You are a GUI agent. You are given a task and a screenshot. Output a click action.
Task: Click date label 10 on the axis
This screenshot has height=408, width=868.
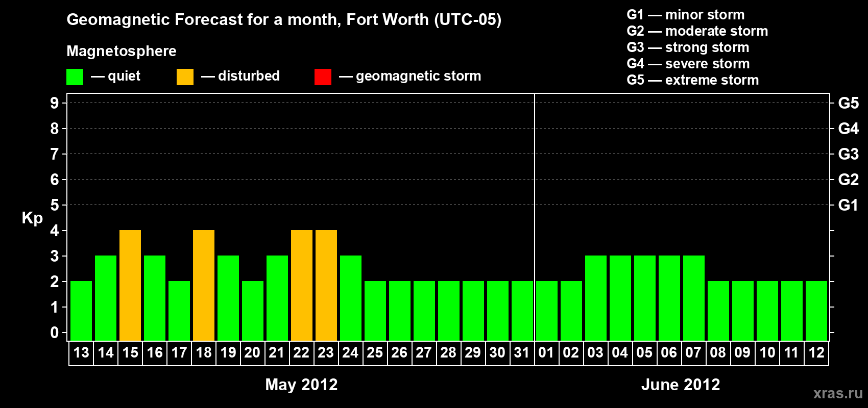767,353
